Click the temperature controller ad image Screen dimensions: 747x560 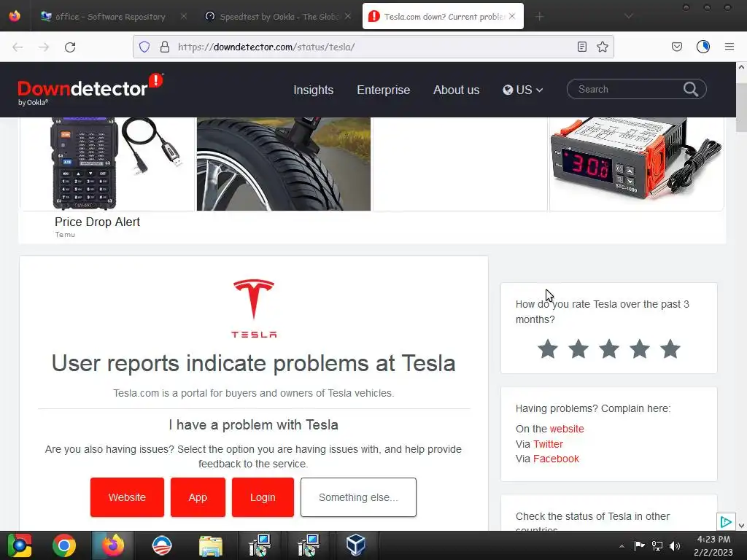coord(636,164)
